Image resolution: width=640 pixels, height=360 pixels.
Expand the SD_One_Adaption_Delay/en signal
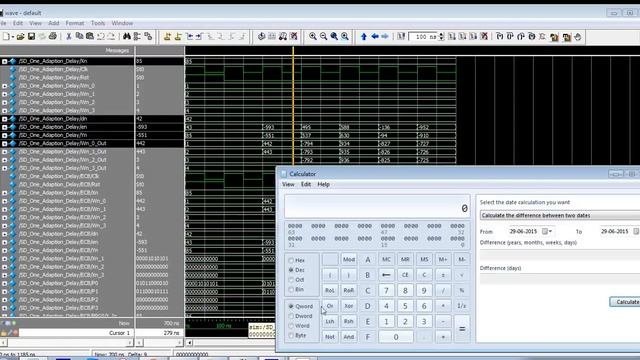tap(4, 127)
